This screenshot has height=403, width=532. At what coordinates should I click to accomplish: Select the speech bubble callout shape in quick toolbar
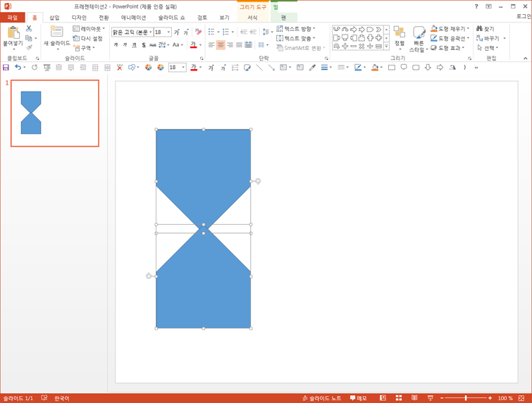coord(404,68)
